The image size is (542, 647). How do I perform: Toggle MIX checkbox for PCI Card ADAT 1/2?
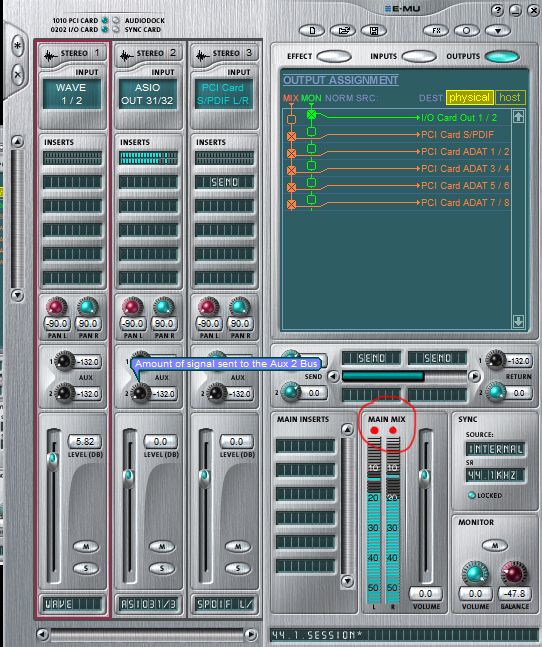(291, 153)
